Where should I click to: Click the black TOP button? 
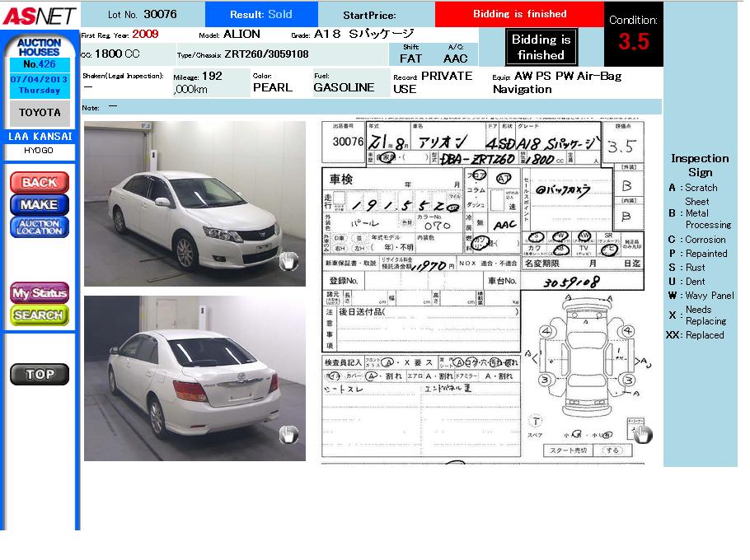pos(40,374)
